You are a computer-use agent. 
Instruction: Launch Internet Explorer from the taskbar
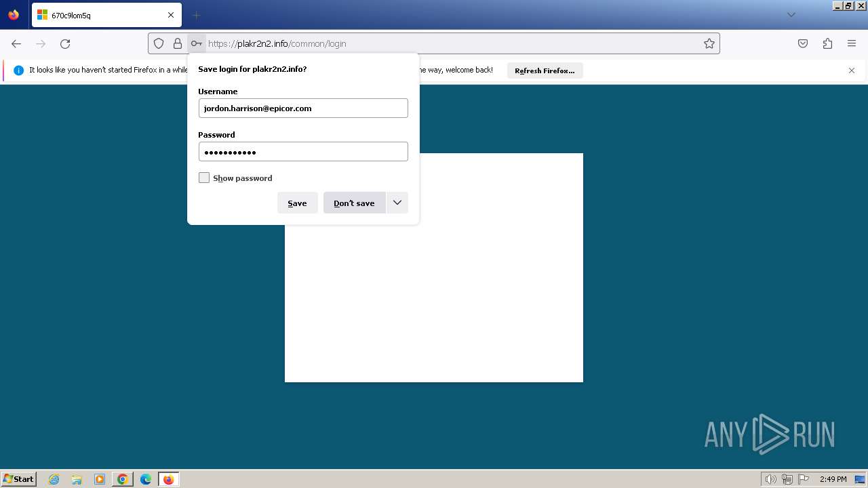coord(54,479)
